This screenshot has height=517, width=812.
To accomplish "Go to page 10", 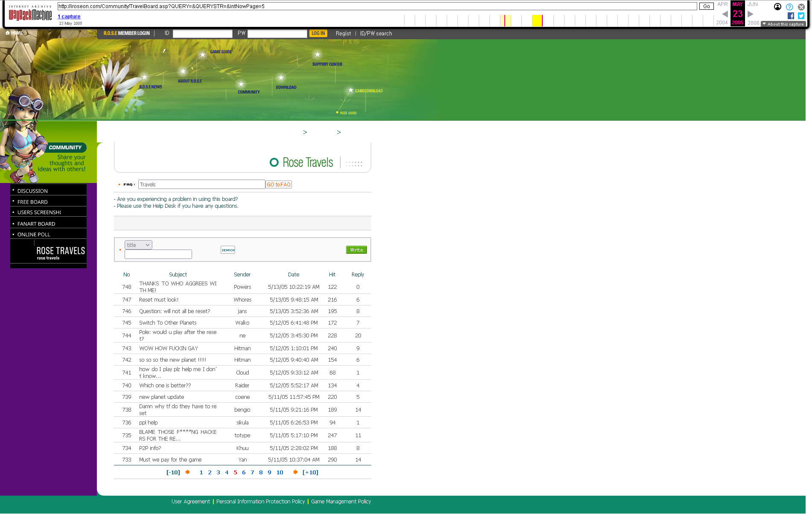I will tap(280, 472).
